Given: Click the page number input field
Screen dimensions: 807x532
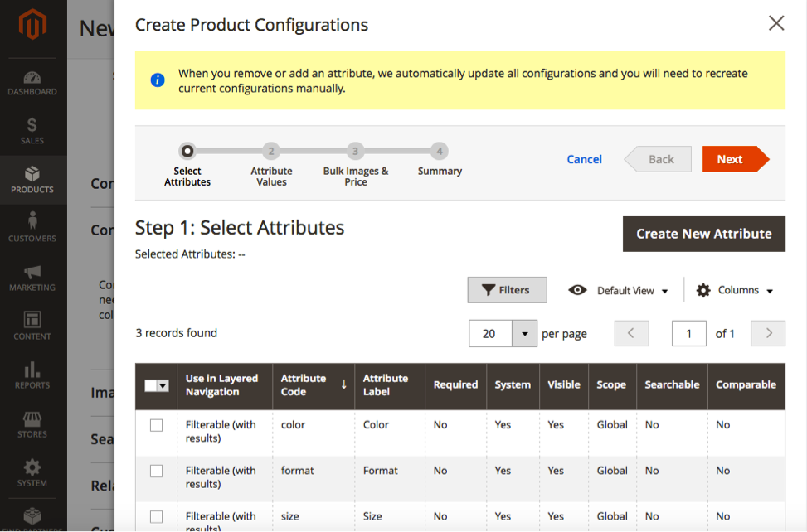Looking at the screenshot, I should click(688, 333).
